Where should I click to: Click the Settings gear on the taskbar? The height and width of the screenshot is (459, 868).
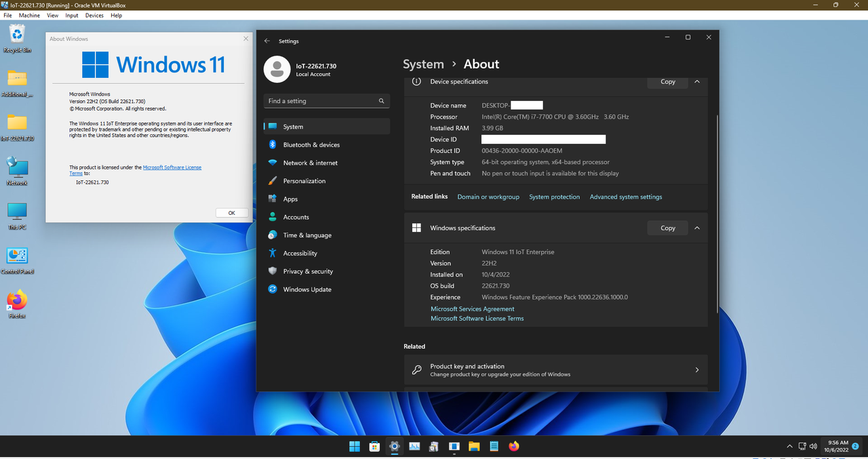[395, 446]
